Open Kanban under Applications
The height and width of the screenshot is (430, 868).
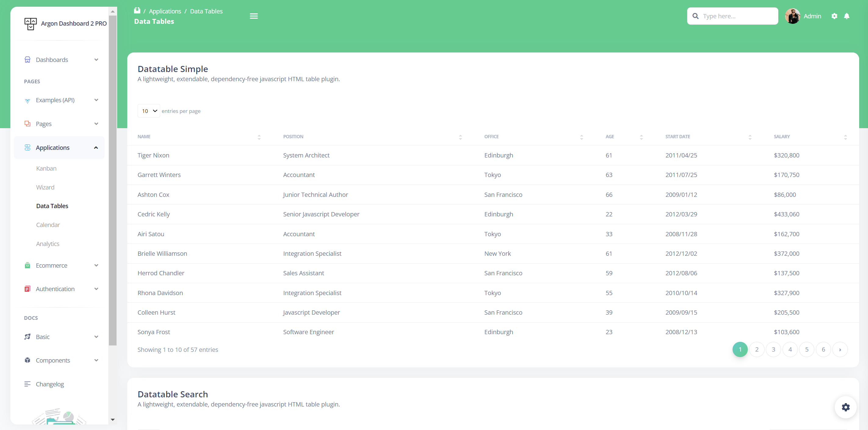(x=46, y=168)
